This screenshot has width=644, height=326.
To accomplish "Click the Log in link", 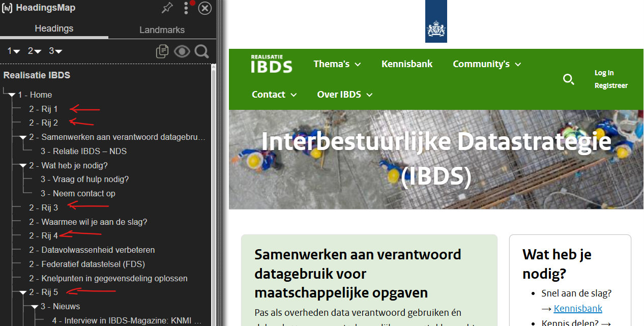I will (x=604, y=73).
